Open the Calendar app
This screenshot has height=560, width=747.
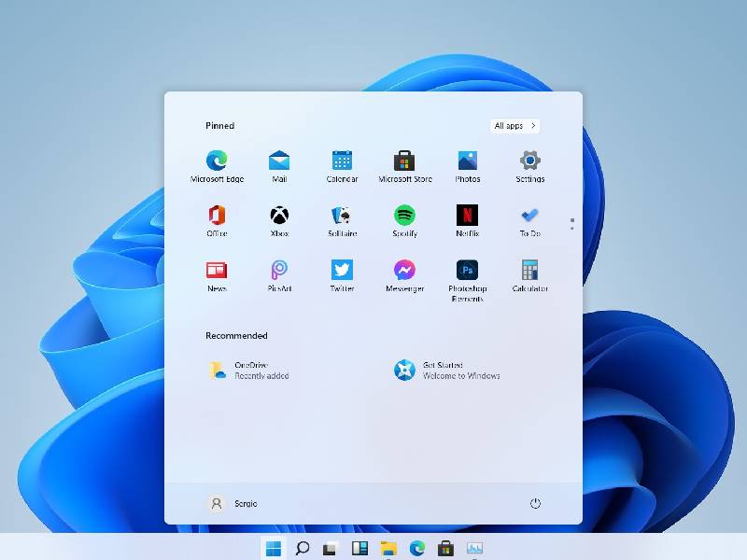tap(342, 161)
